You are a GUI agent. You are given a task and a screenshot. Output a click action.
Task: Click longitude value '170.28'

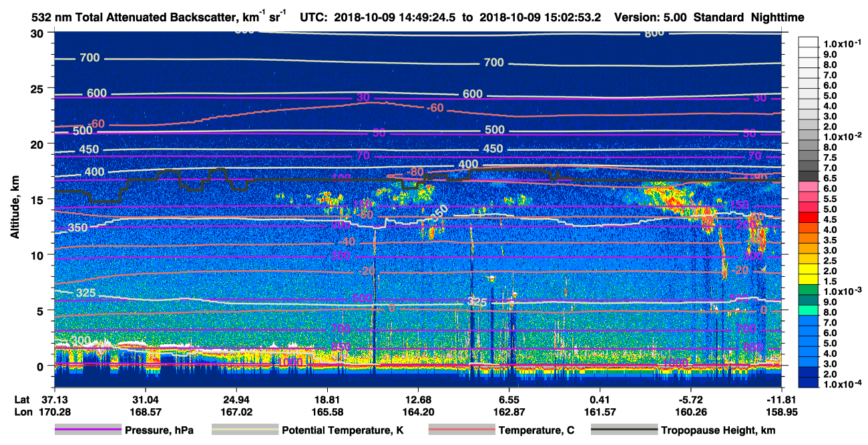click(x=54, y=412)
